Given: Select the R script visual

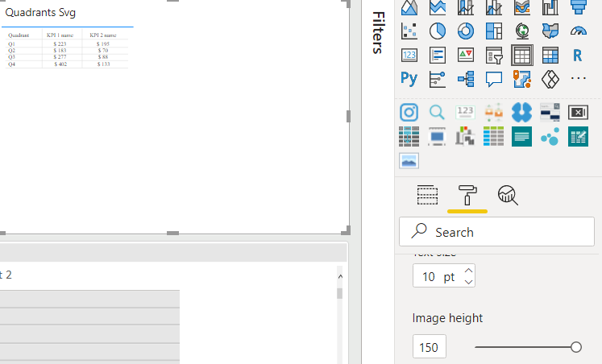Looking at the screenshot, I should 578,56.
